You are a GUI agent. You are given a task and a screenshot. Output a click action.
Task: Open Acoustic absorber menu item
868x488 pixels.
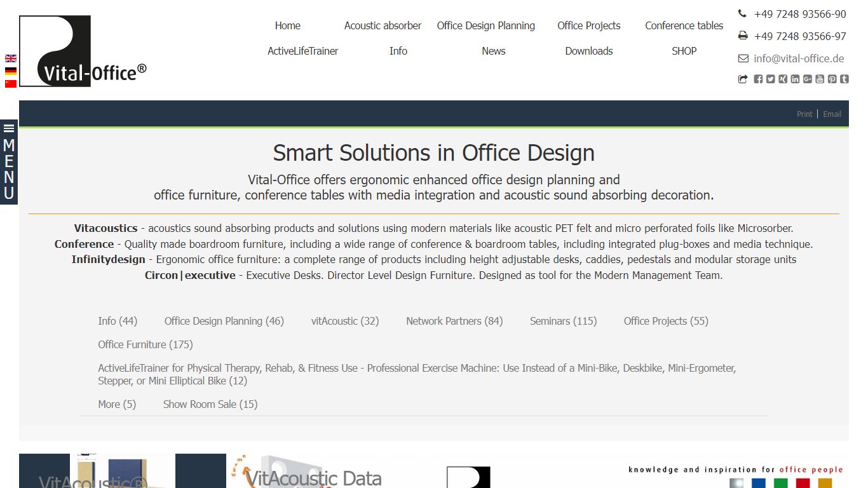point(383,25)
